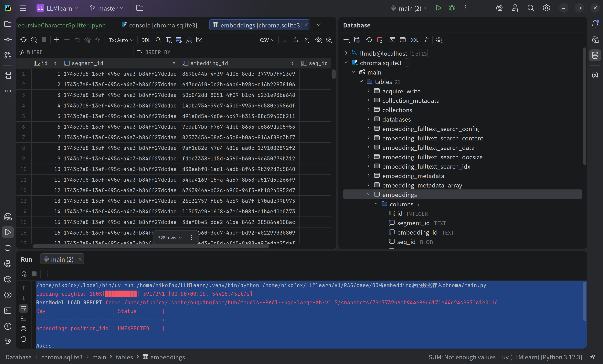This screenshot has height=364, width=603.
Task: Toggle Database panel view options eye icon
Action: (439, 40)
